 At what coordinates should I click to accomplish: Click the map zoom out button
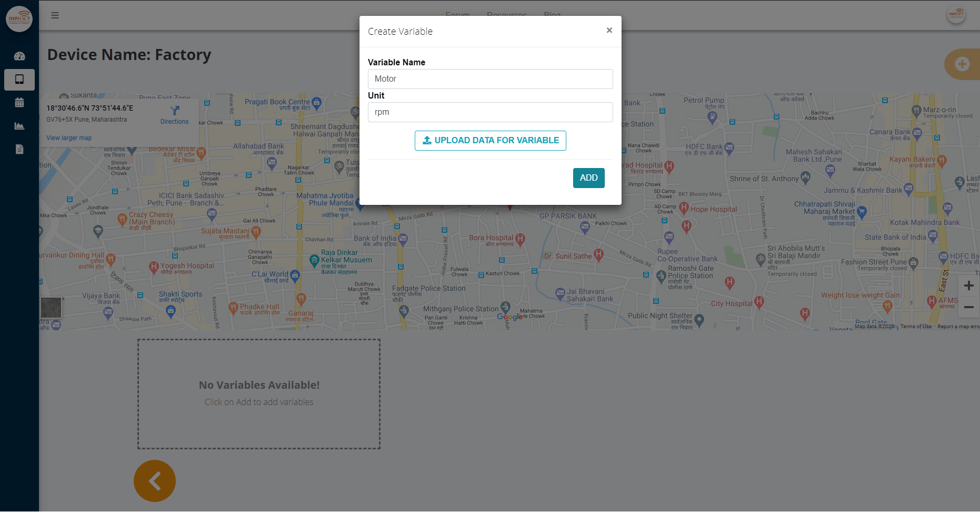pos(968,307)
